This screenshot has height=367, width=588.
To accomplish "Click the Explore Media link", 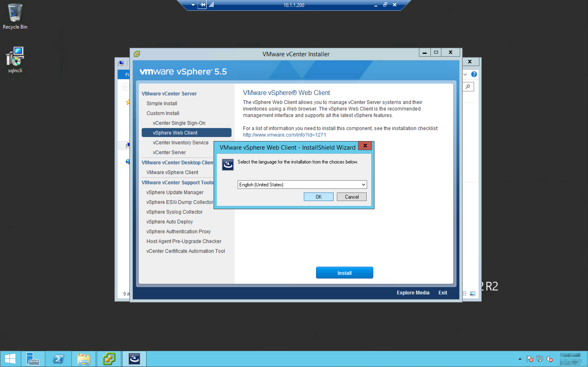I will (413, 293).
